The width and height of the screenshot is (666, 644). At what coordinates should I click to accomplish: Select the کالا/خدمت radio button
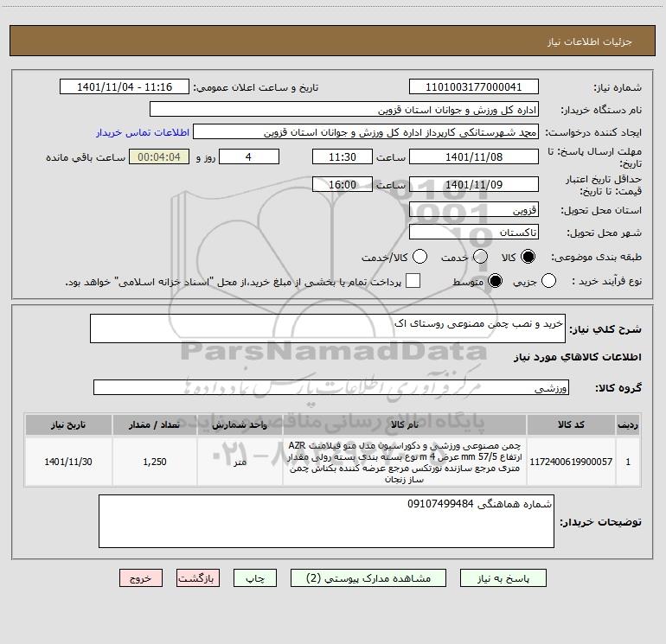[x=419, y=257]
